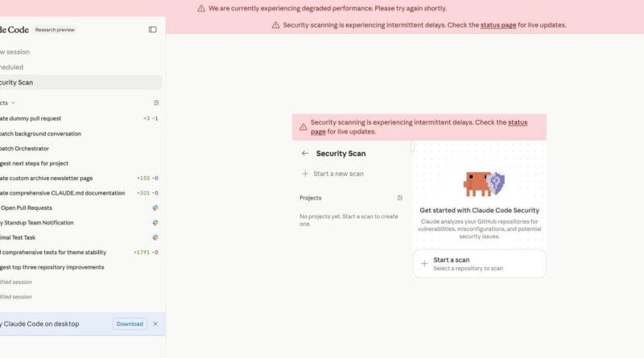Click the sidebar projects filter icon
This screenshot has width=644, height=358.
coord(156,103)
